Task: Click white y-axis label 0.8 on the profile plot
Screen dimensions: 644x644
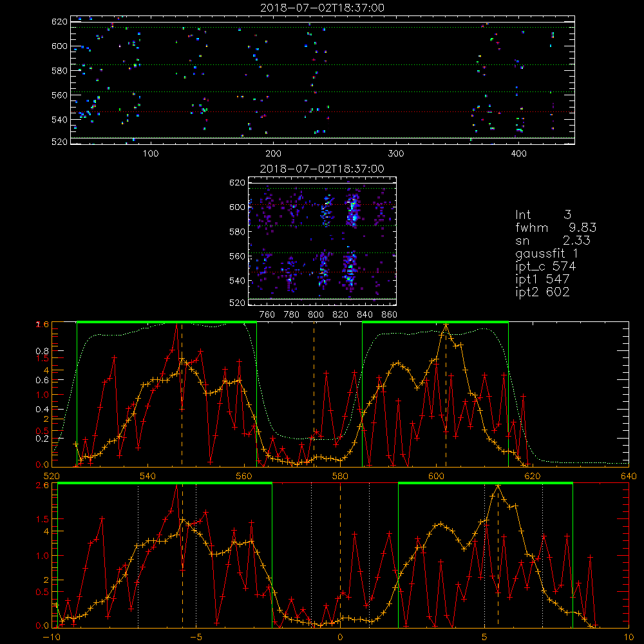Action: (43, 352)
